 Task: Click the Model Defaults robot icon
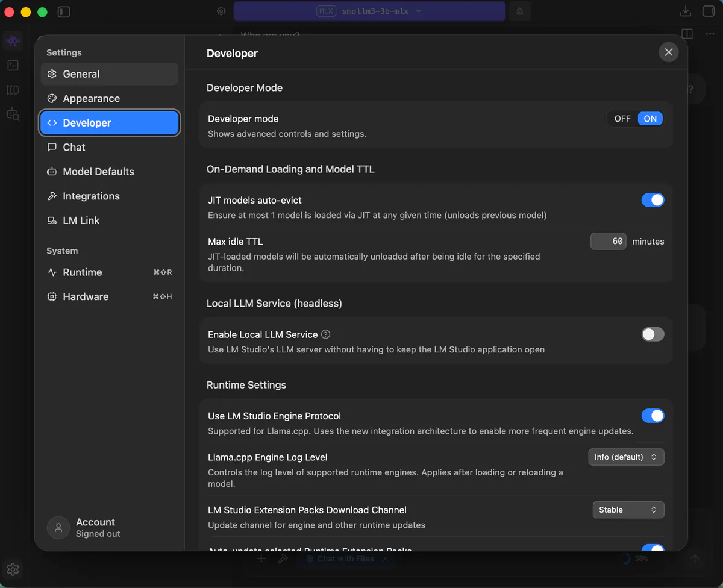[x=52, y=172]
